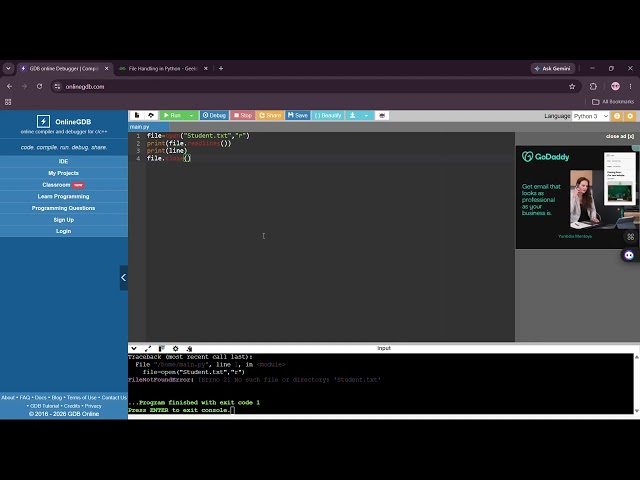Click the copy console output icon
Screen dimensions: 640x480
point(189,349)
